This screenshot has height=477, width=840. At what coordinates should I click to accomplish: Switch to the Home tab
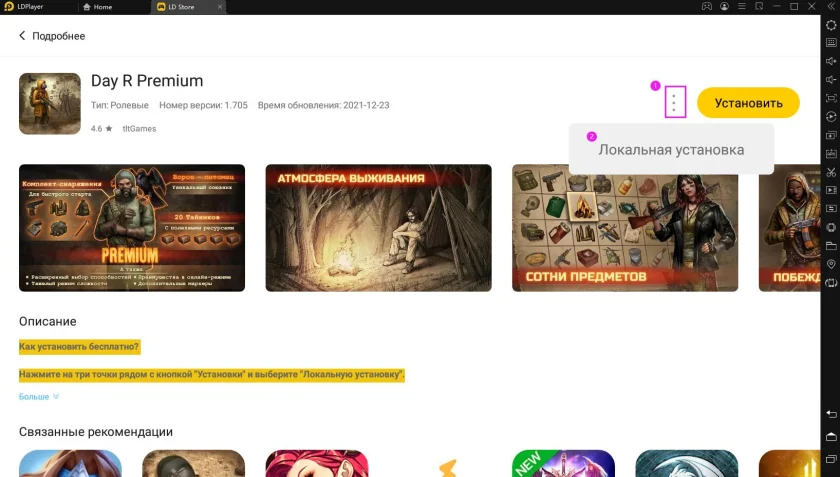click(x=98, y=7)
